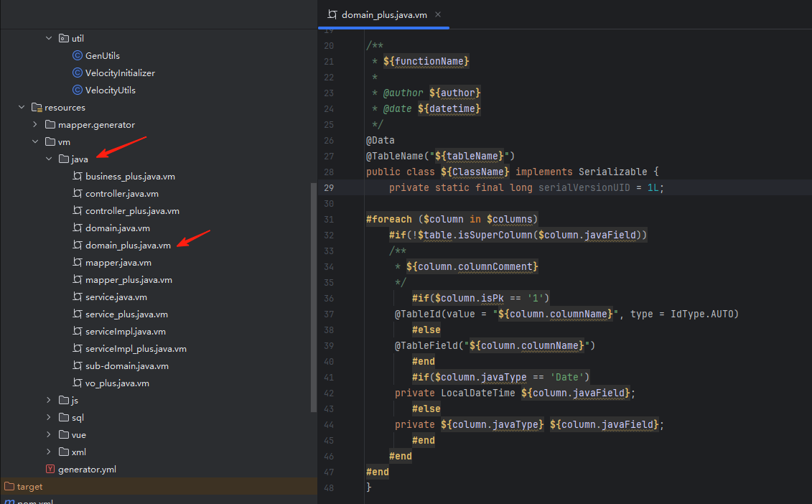Click the generator.yml YAML file icon

point(50,469)
